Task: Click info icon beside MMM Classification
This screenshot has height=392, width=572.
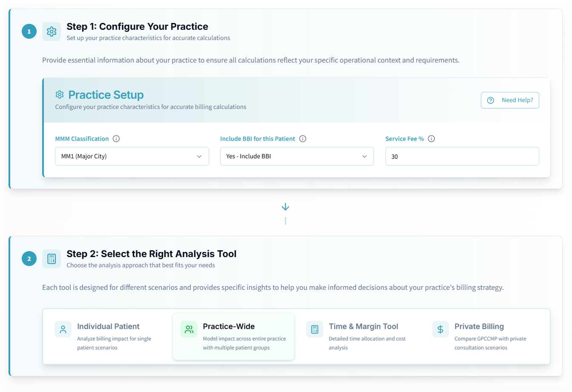Action: point(116,139)
